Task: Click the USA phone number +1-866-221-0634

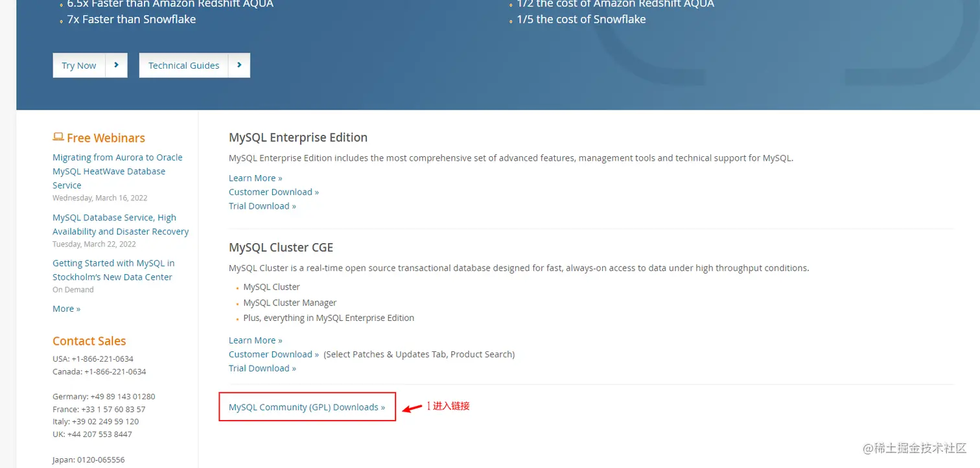Action: 104,358
